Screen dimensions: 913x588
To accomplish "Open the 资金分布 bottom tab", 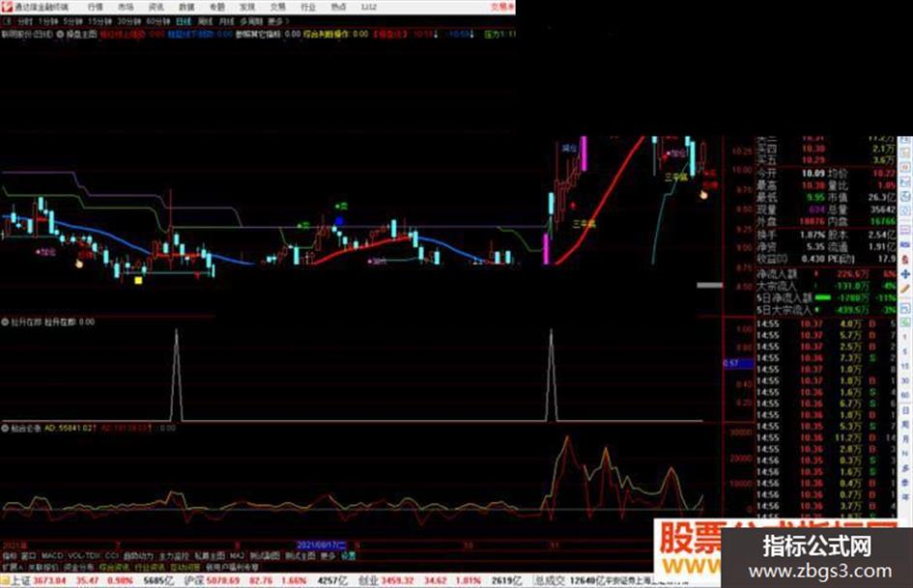I will 78,567.
